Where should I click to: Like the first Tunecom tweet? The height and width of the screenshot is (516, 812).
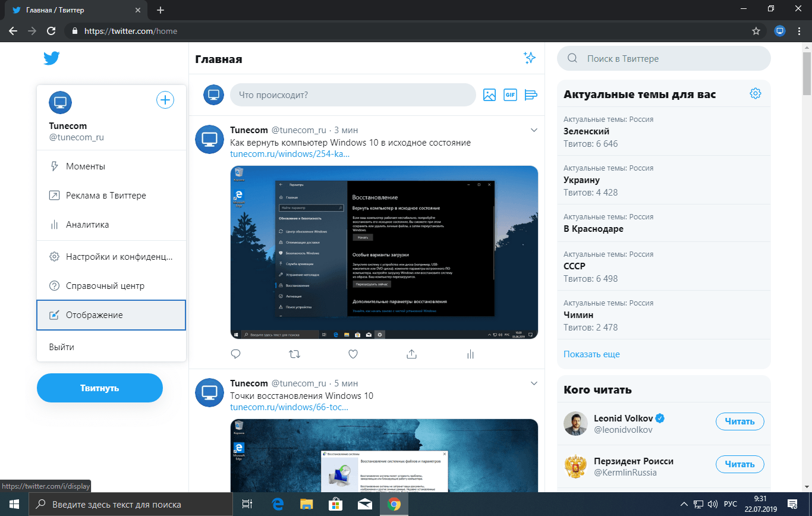pos(353,354)
